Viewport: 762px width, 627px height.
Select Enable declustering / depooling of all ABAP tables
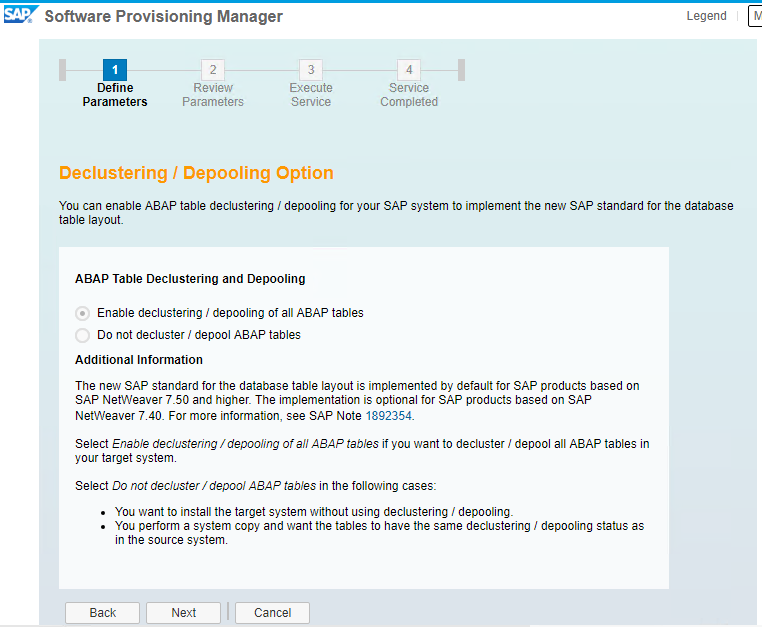82,314
